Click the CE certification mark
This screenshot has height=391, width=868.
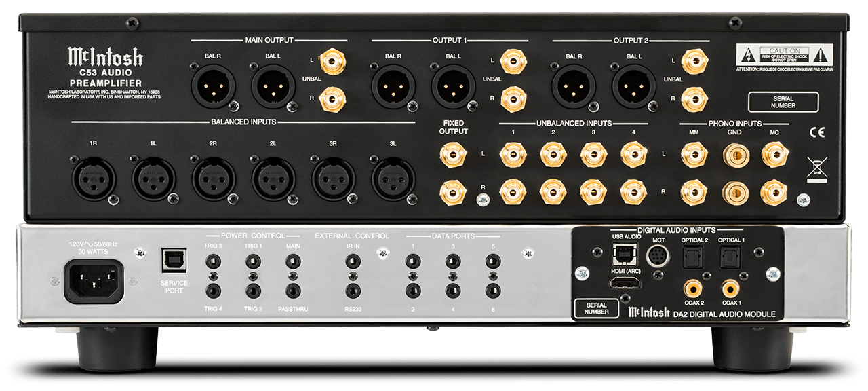[x=816, y=132]
